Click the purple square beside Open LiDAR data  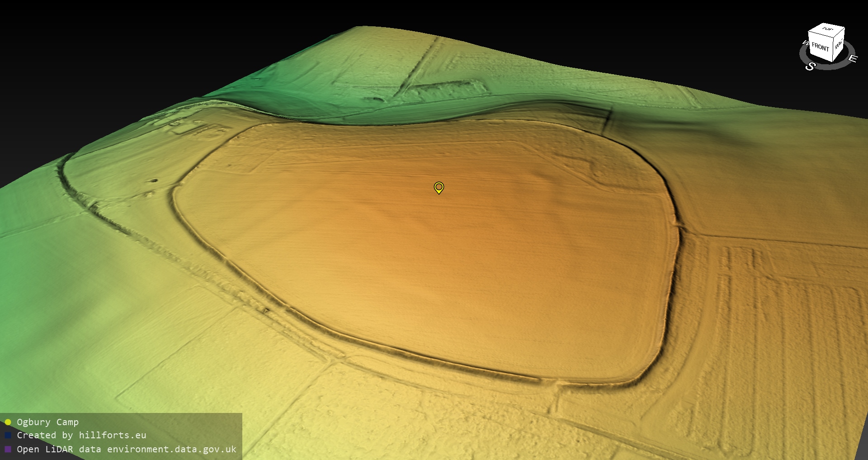point(8,449)
